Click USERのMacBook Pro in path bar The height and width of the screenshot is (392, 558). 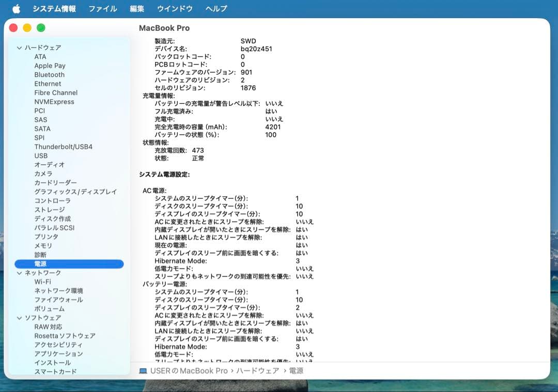click(x=189, y=371)
